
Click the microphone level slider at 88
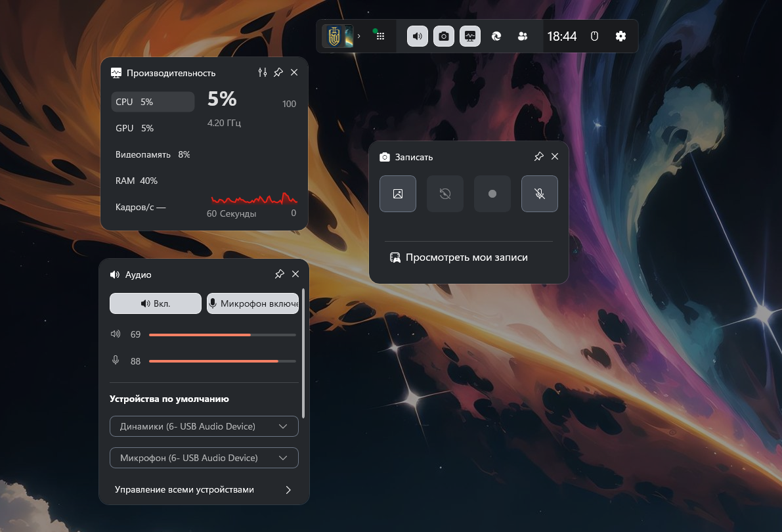(223, 361)
